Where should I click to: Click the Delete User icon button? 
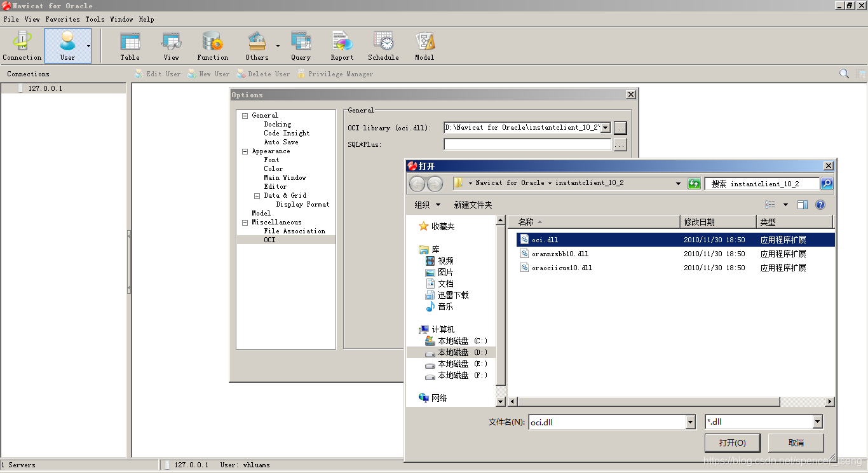262,74
